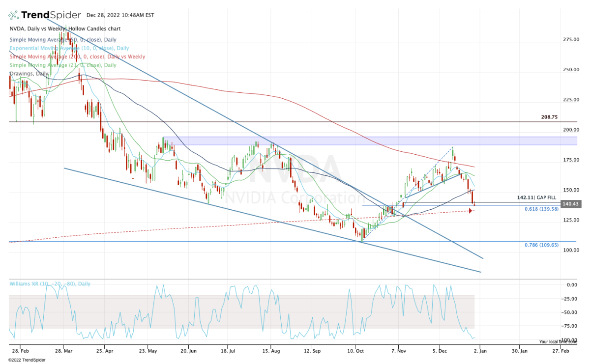This screenshot has width=590, height=364.
Task: Toggle the Exponential Moving Average 10 legend entry
Action: (69, 48)
